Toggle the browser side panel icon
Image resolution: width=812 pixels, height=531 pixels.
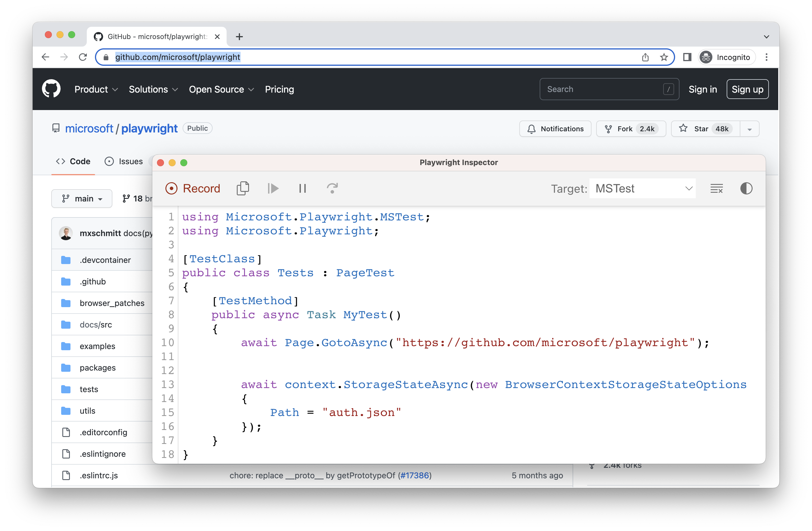coord(687,57)
